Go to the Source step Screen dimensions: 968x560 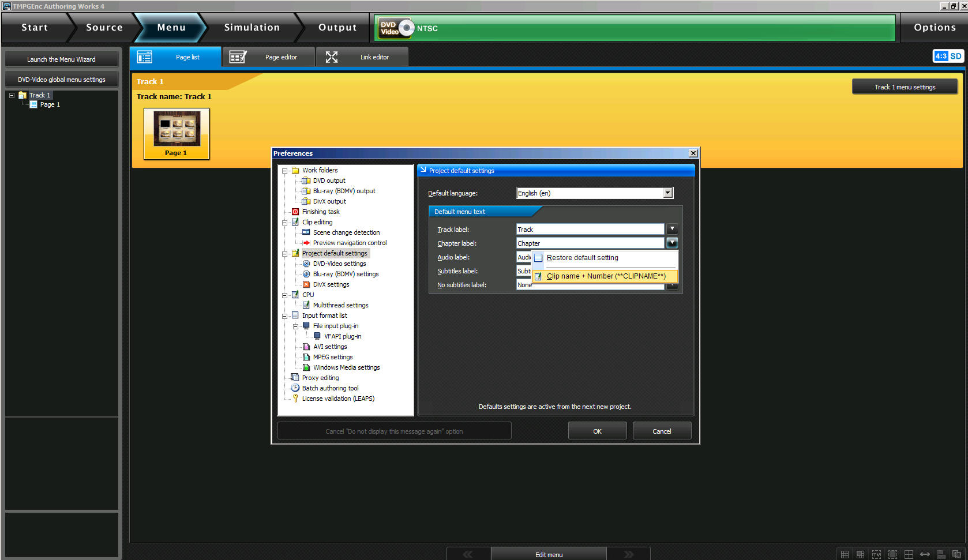point(104,28)
